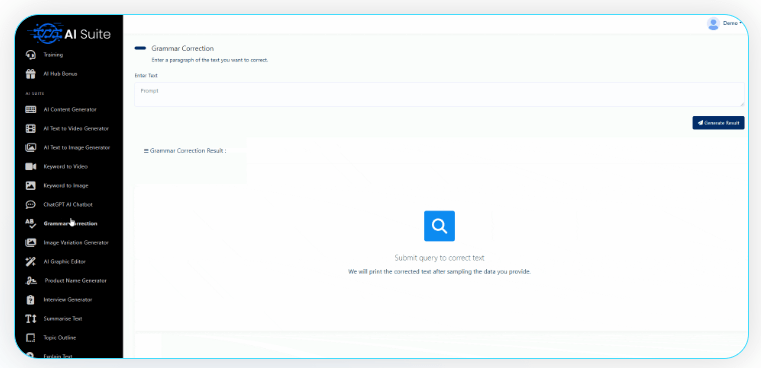
Task: Click the 'Grammar Correction' page title
Action: point(182,49)
